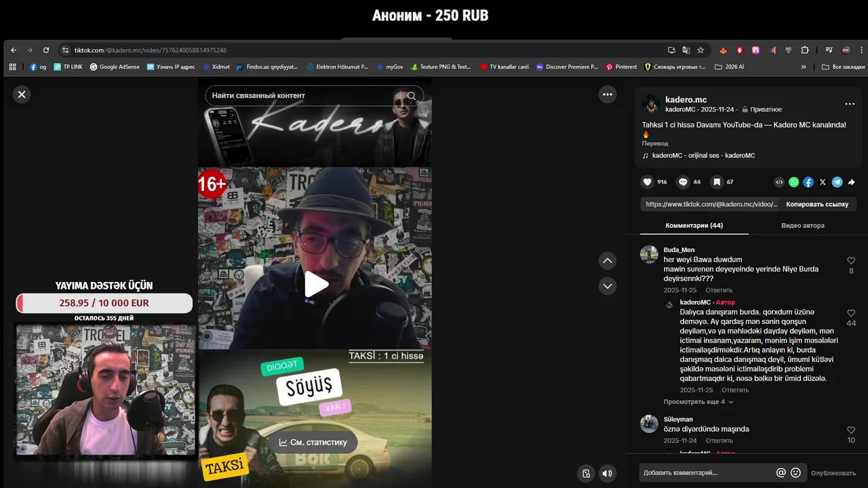Click Найти связанный контент search field

click(x=305, y=96)
